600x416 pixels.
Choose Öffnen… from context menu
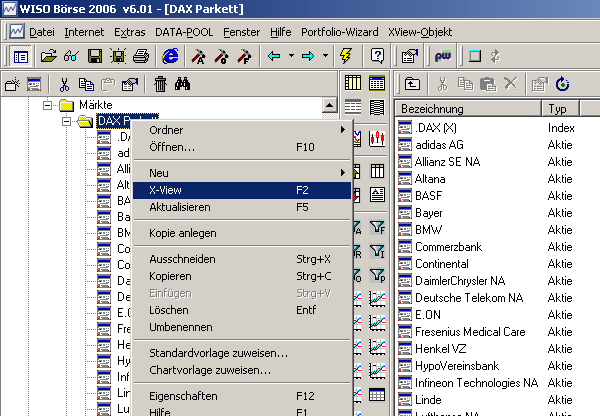[x=242, y=147]
